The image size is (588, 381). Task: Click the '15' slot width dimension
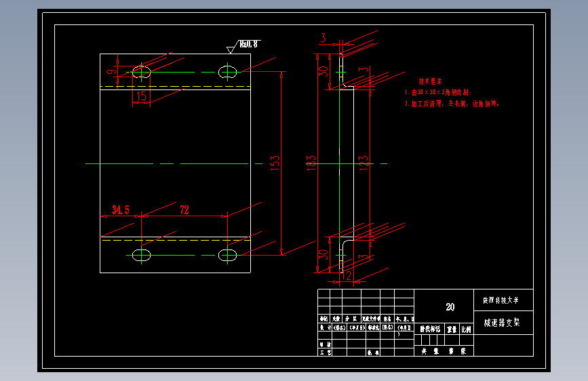click(x=141, y=96)
